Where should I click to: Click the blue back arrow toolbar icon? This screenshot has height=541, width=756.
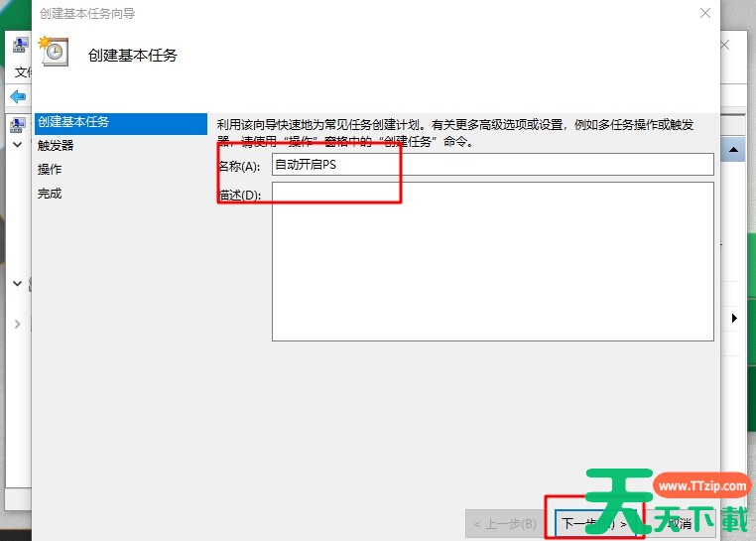(18, 96)
